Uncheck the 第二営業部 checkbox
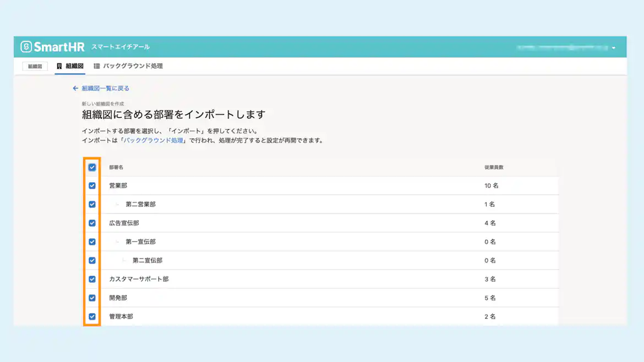Viewport: 644px width, 362px height. 92,204
